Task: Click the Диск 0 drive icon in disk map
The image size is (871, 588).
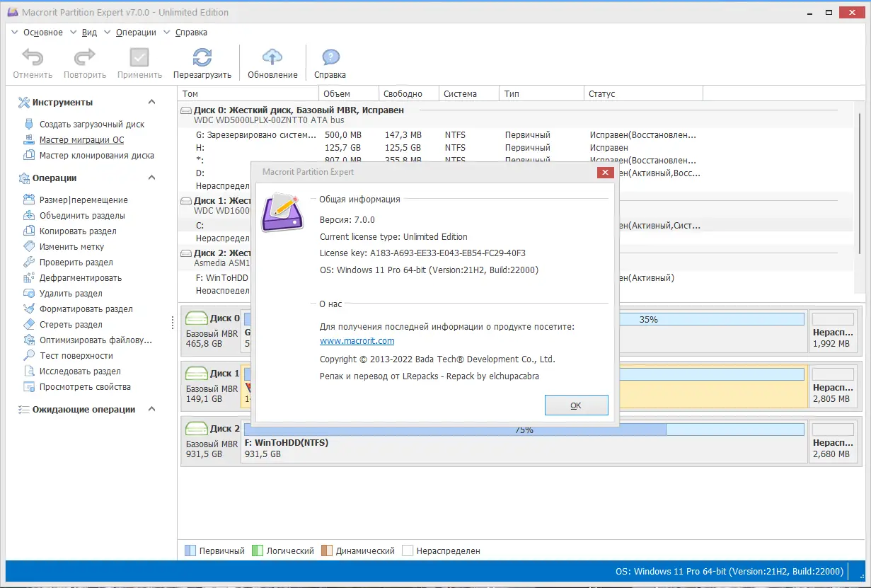Action: [196, 318]
